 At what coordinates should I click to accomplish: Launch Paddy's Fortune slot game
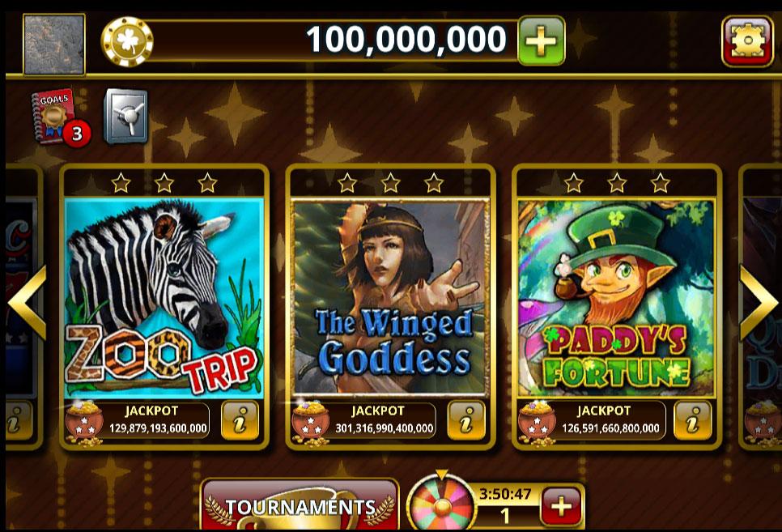616,299
